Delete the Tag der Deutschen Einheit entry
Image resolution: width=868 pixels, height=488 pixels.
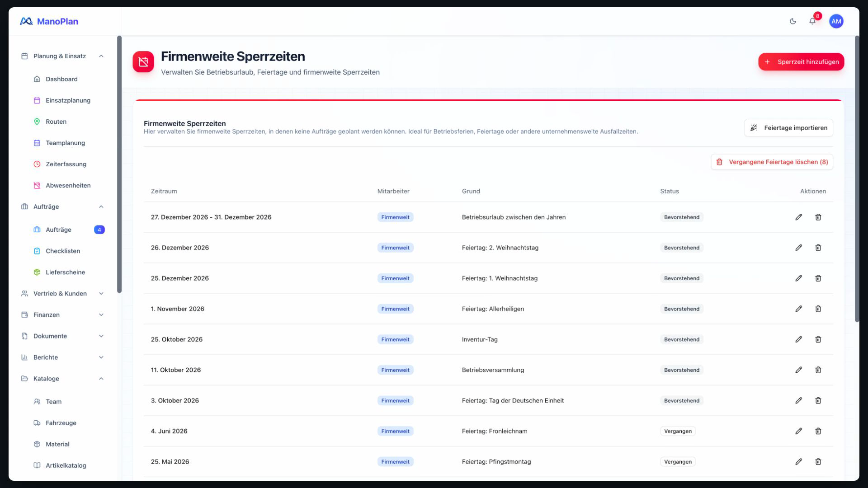coord(818,401)
